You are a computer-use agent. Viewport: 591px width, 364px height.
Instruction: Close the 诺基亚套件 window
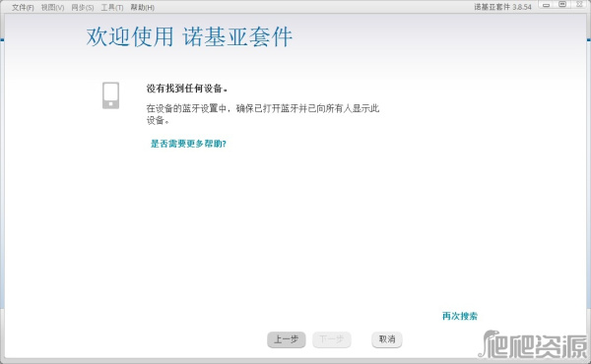click(x=579, y=5)
